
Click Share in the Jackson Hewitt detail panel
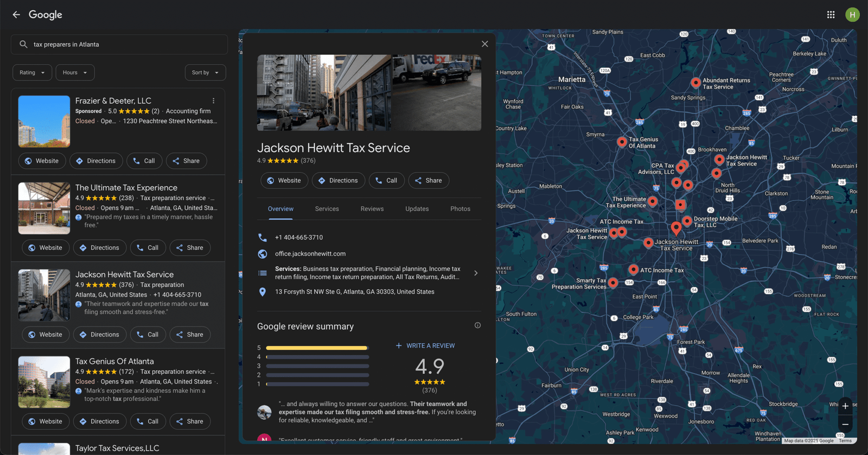click(429, 180)
